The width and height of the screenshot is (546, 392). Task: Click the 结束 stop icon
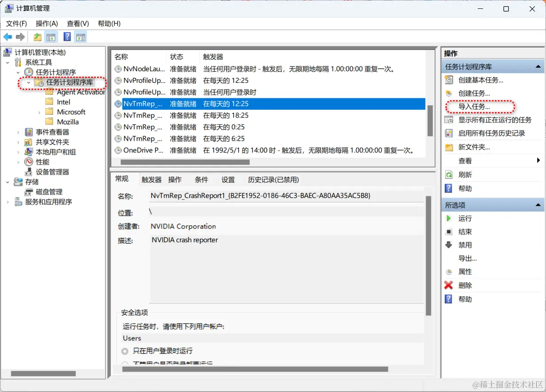449,232
